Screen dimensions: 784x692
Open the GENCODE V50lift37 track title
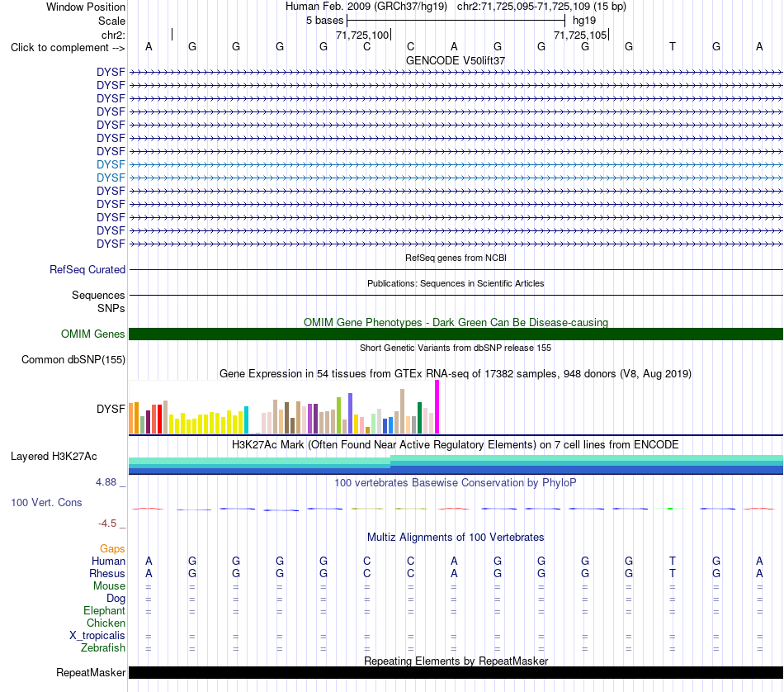tap(456, 60)
